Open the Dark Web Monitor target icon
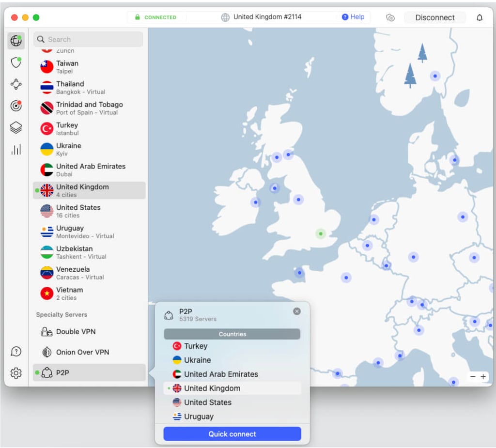 pos(16,106)
